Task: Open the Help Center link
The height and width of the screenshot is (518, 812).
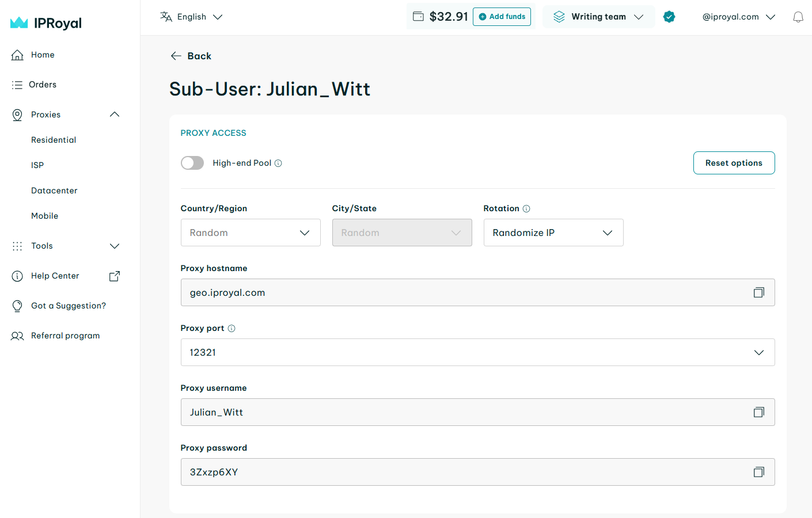Action: pos(55,276)
